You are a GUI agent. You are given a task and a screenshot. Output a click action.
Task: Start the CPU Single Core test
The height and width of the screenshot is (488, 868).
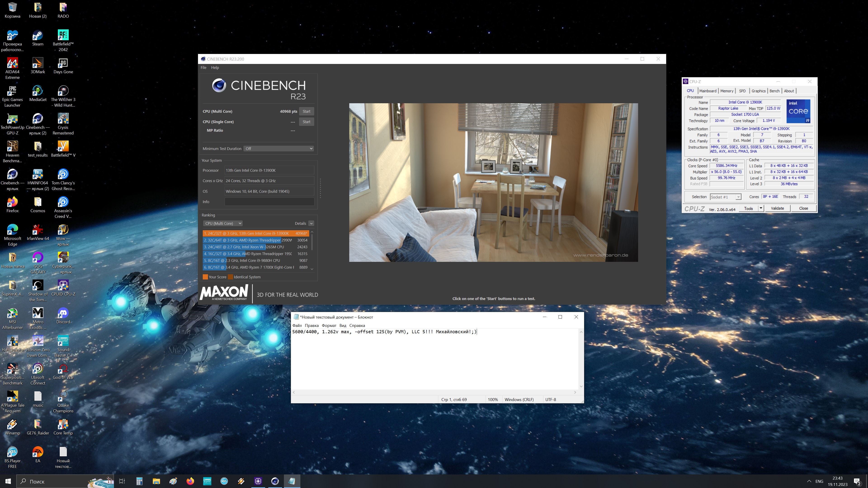point(306,122)
